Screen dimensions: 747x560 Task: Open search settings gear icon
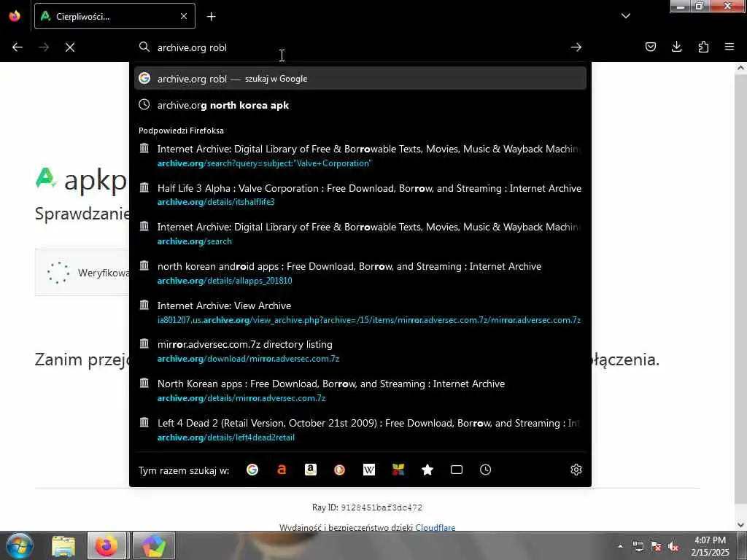pos(576,470)
